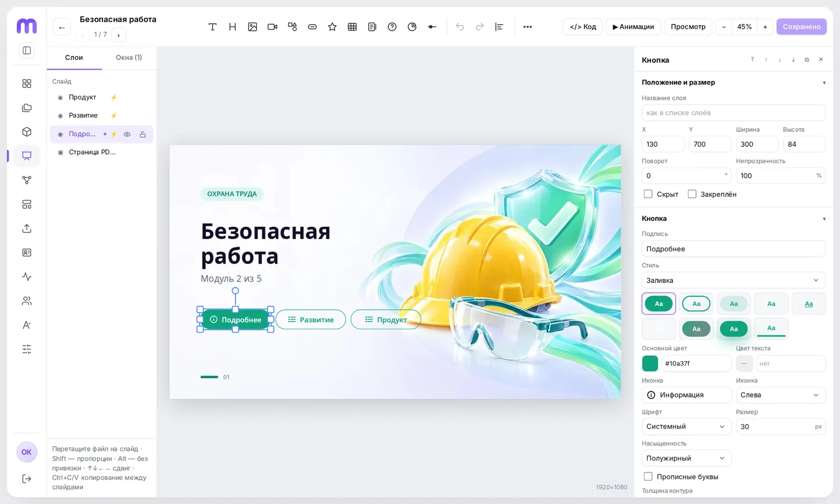This screenshot has height=504, width=840.
Task: Select the outlined button style preset
Action: 696,303
